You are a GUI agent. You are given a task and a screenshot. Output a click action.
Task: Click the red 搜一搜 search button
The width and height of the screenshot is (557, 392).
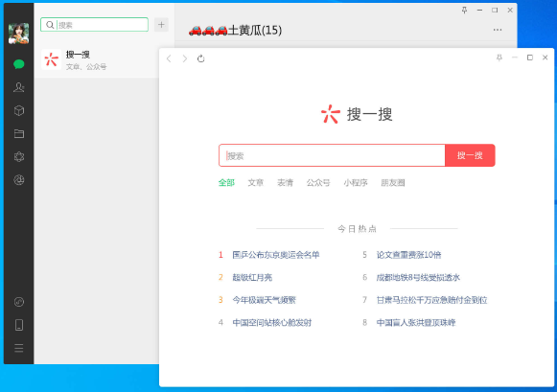470,155
